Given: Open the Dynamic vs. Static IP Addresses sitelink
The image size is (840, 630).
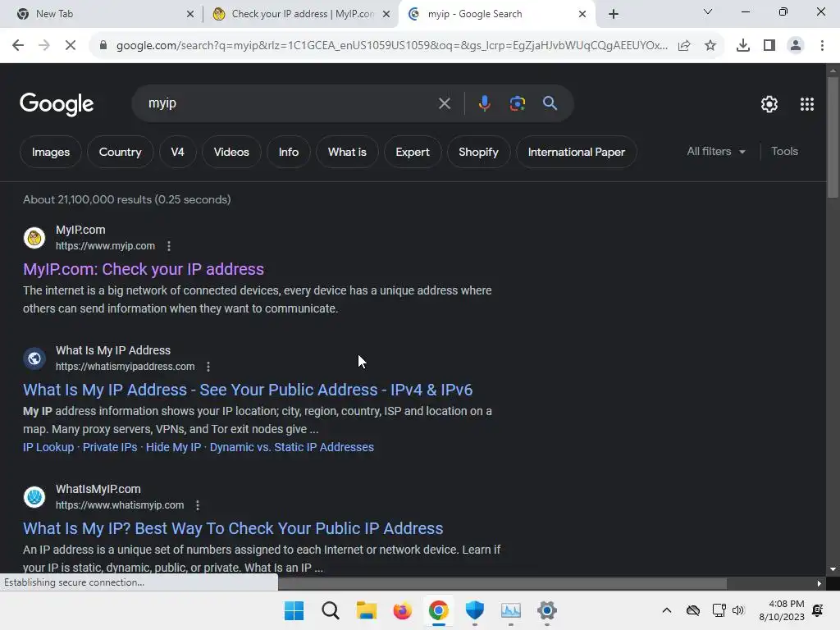Looking at the screenshot, I should coord(292,447).
